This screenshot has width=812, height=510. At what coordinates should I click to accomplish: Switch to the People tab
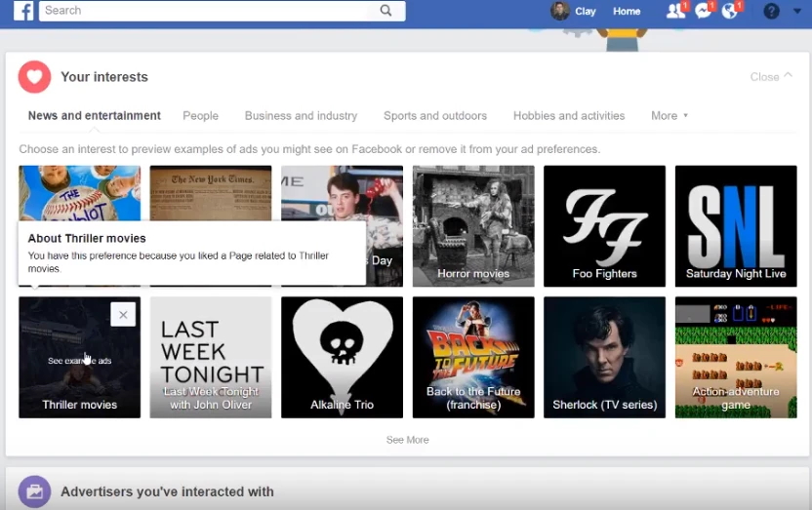pyautogui.click(x=200, y=116)
